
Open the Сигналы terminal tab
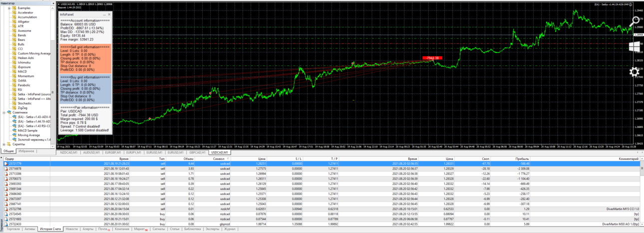(159, 229)
